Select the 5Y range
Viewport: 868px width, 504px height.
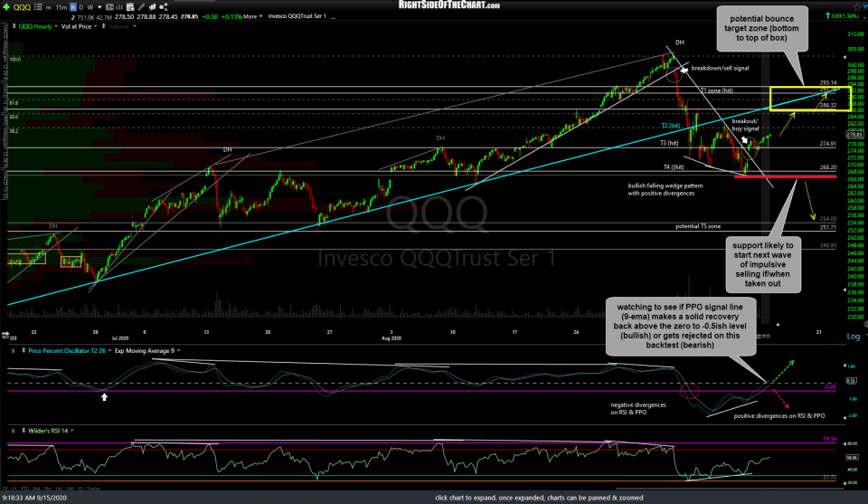pos(5,489)
